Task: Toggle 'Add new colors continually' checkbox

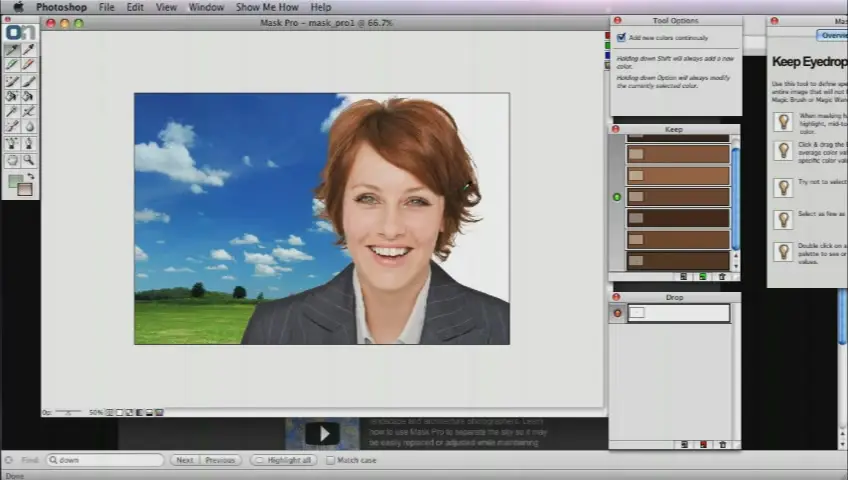Action: click(621, 37)
